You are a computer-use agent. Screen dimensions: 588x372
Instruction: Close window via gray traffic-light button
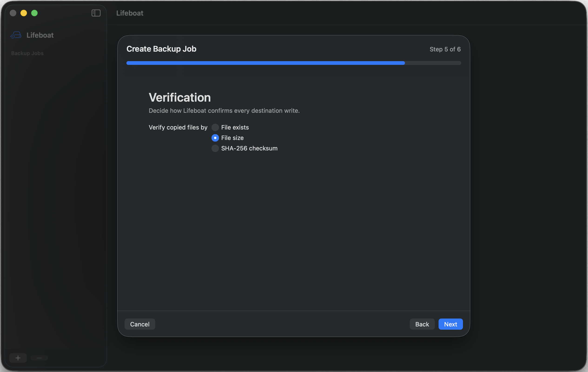[x=13, y=13]
